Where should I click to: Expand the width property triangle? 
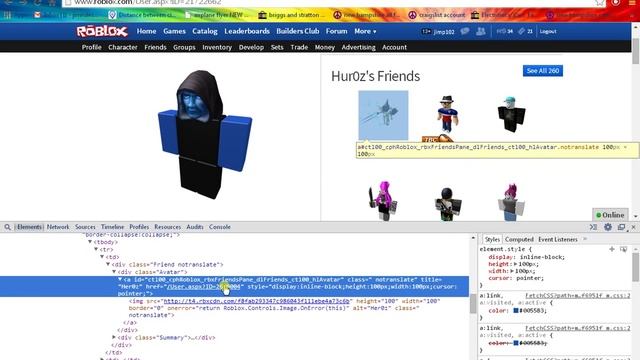[512, 271]
